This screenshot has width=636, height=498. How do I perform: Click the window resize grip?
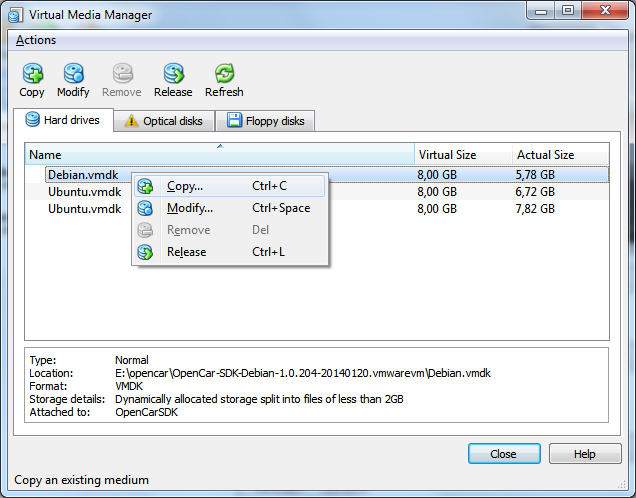[621, 483]
